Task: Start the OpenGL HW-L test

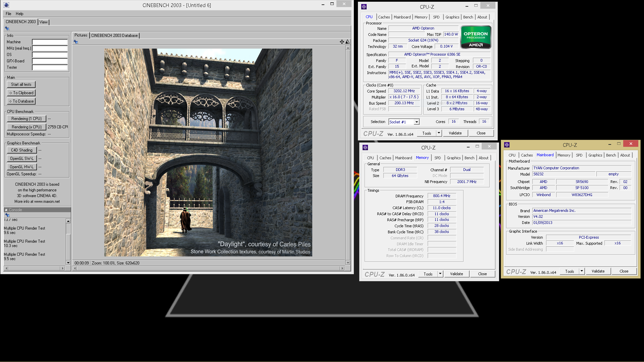Action: coord(22,167)
